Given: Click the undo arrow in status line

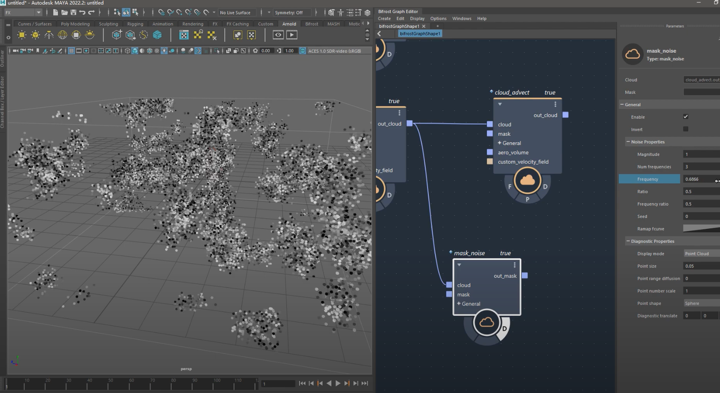Looking at the screenshot, I should tap(82, 12).
